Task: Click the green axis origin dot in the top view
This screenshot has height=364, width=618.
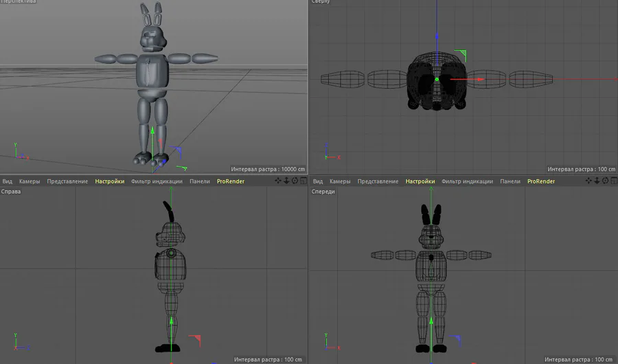Action: pos(437,79)
